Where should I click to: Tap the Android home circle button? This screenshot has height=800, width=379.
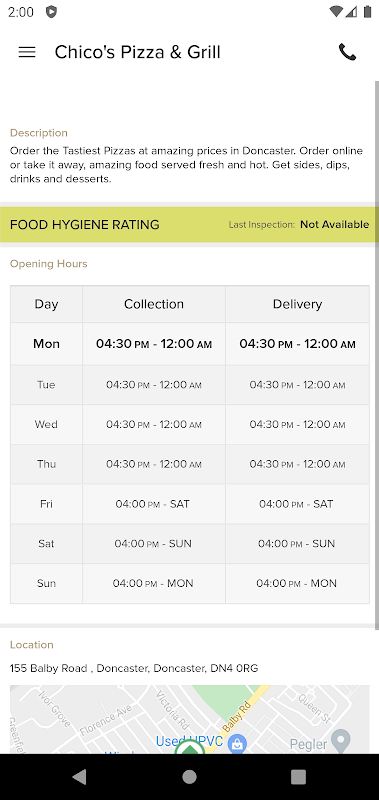(x=189, y=777)
